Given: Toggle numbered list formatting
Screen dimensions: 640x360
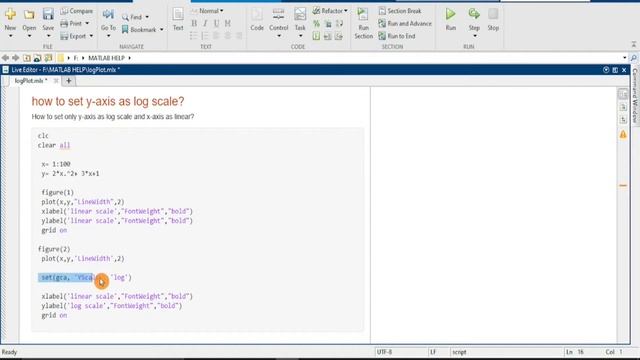Looking at the screenshot, I should click(205, 36).
